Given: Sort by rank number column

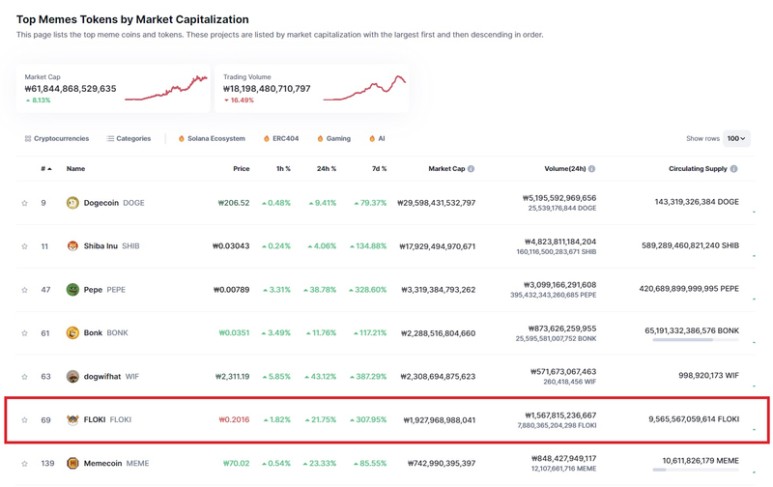Looking at the screenshot, I should pyautogui.click(x=46, y=169).
